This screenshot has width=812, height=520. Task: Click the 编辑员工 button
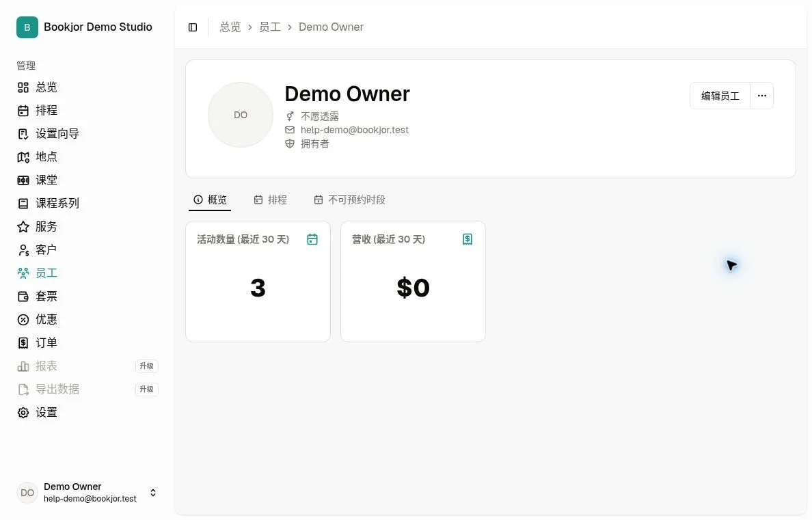(x=720, y=96)
